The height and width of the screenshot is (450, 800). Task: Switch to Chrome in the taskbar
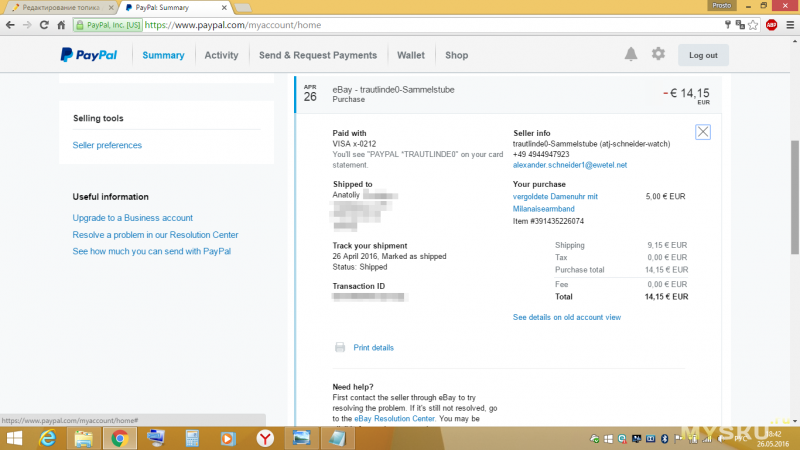pos(120,438)
